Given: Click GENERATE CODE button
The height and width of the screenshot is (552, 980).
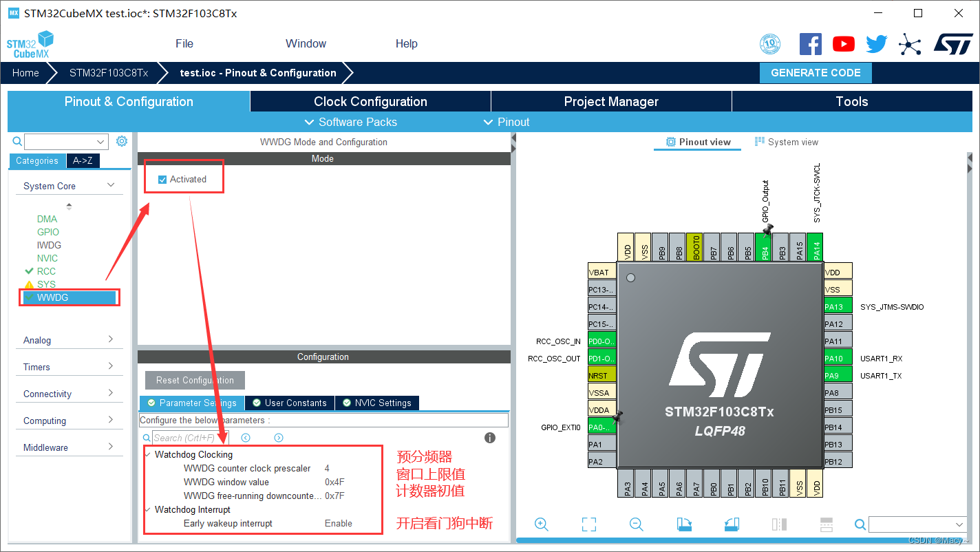Looking at the screenshot, I should [816, 73].
